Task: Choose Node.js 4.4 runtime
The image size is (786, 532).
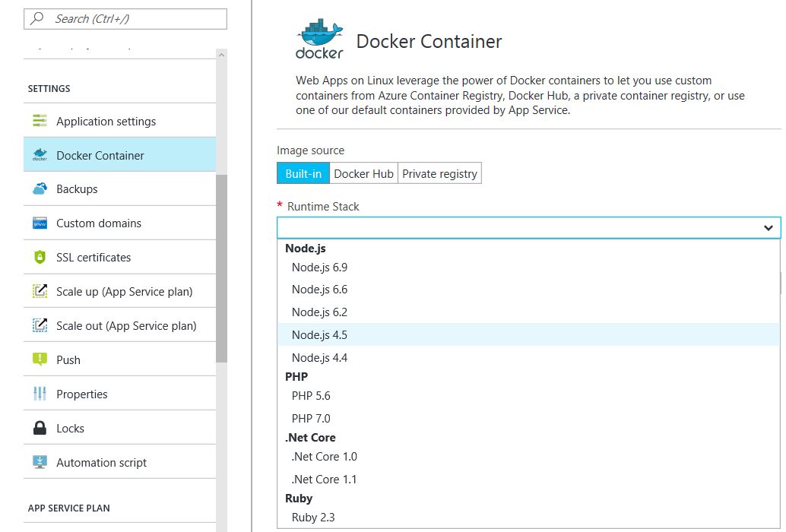Action: coord(528,357)
